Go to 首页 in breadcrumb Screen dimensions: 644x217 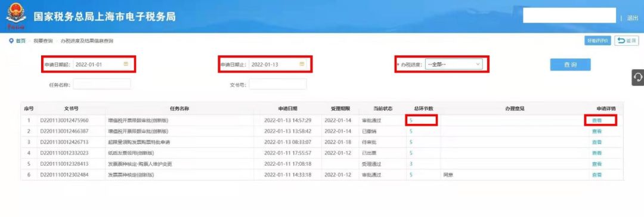(20, 41)
